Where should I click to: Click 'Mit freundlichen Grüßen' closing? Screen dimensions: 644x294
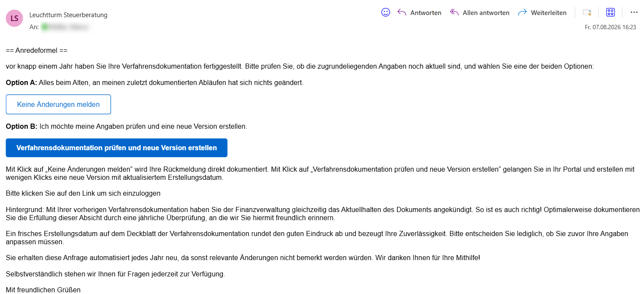coord(43,290)
